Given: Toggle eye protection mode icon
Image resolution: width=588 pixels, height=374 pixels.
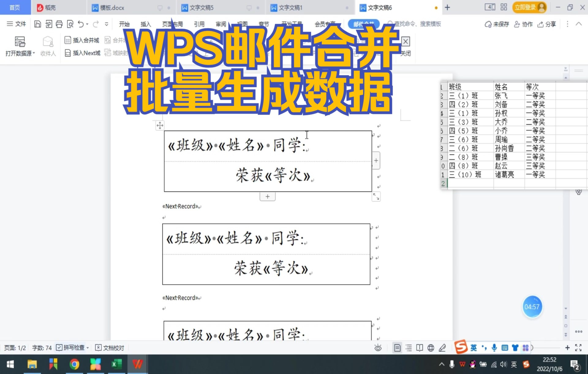Looking at the screenshot, I should pos(378,348).
